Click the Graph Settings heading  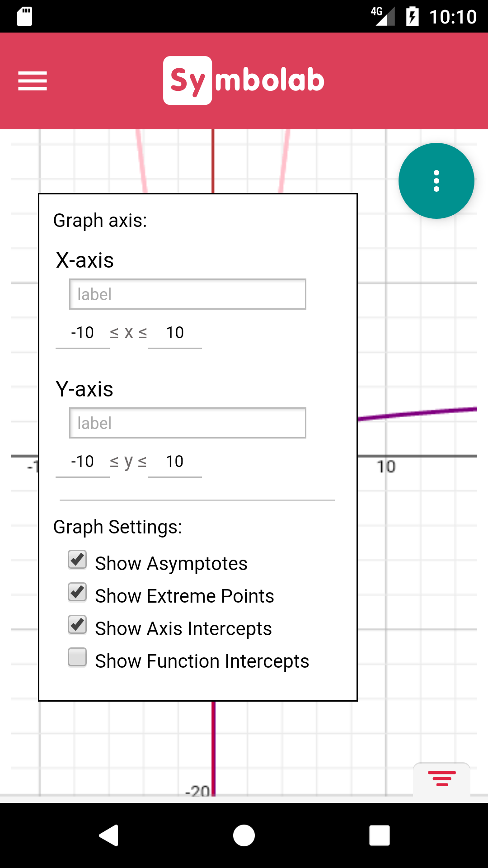118,527
